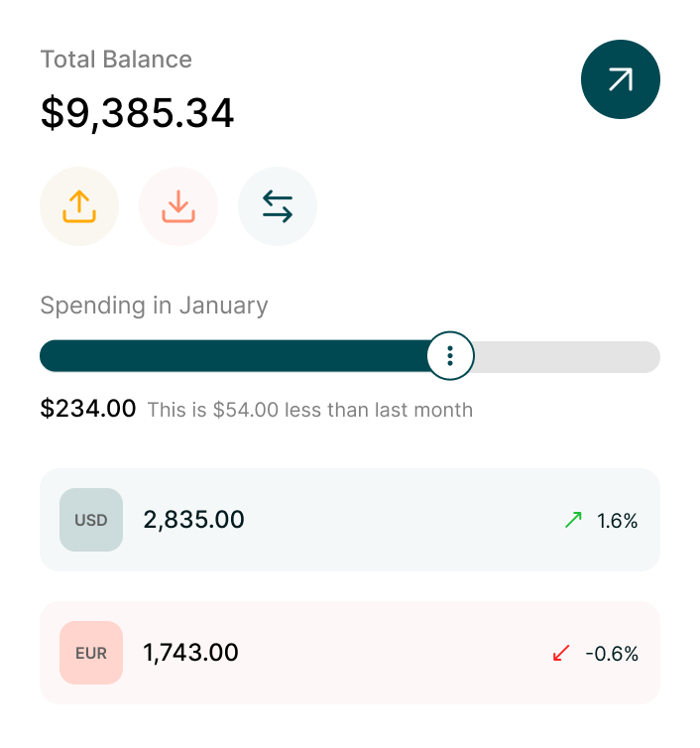Screen dimensions: 700x748
Task: Click the 2,835.00 USD amount
Action: coord(193,520)
